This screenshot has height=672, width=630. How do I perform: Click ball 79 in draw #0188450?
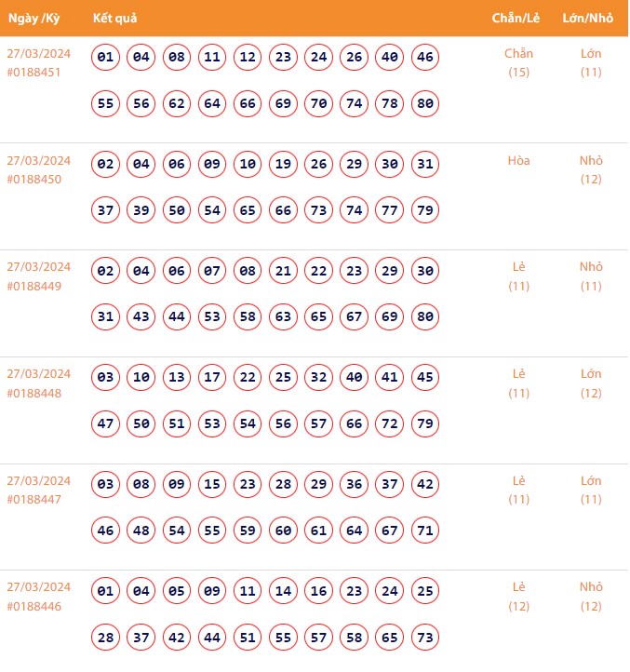pos(425,210)
